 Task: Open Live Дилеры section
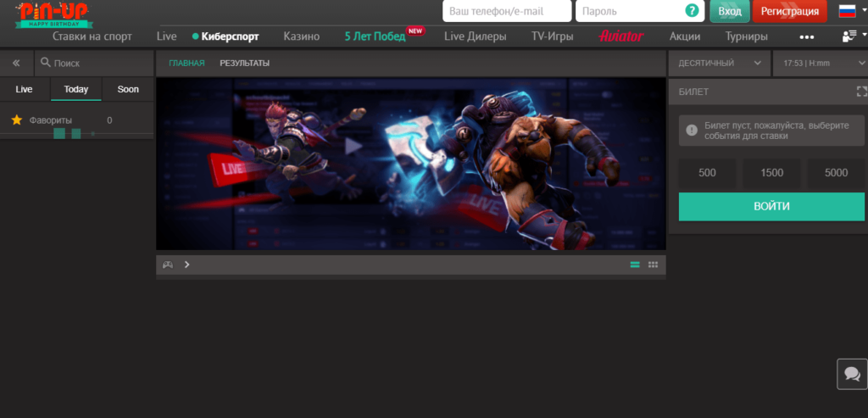[476, 36]
